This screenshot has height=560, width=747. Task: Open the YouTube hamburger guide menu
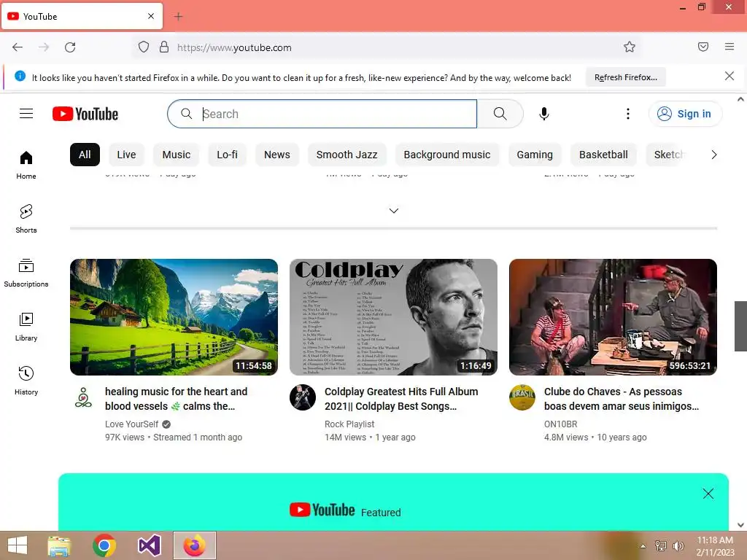click(x=26, y=113)
